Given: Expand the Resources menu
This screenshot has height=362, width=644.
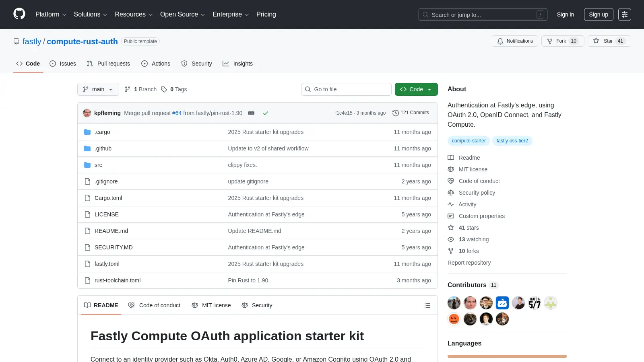Looking at the screenshot, I should [134, 14].
